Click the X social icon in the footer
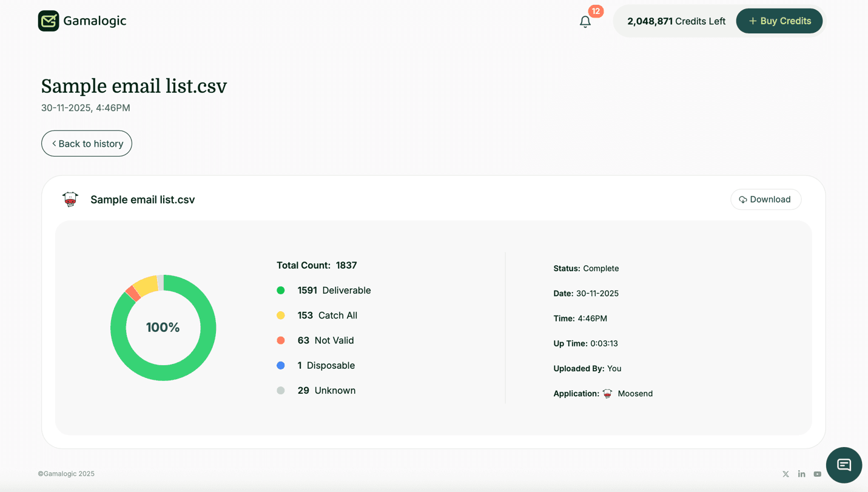The image size is (868, 492). tap(786, 474)
